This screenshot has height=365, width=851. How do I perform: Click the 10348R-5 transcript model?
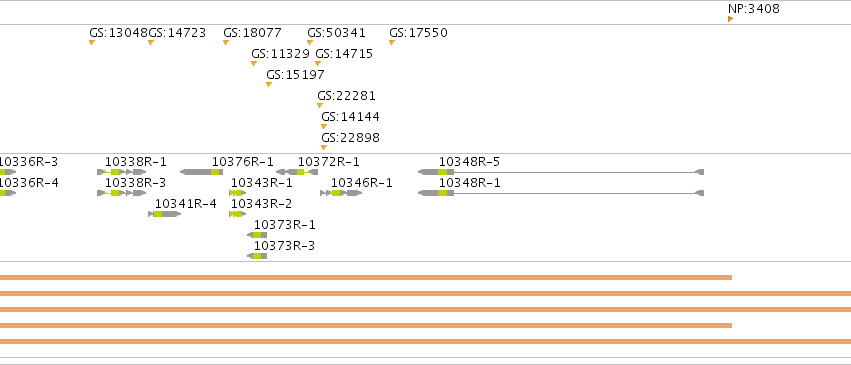pyautogui.click(x=561, y=172)
